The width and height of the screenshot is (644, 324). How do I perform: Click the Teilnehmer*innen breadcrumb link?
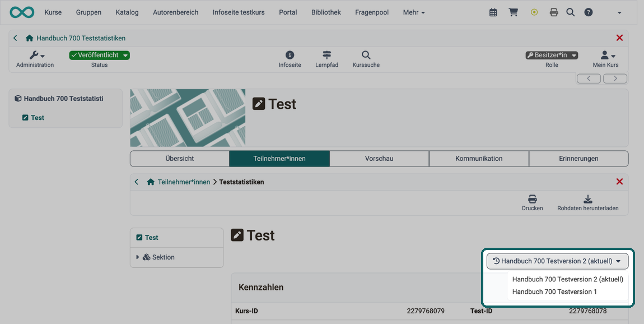coord(184,182)
